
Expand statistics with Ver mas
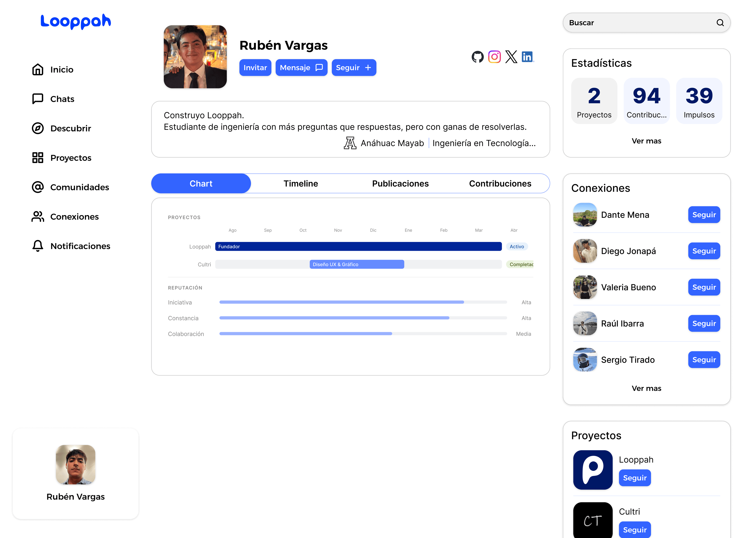click(x=646, y=141)
